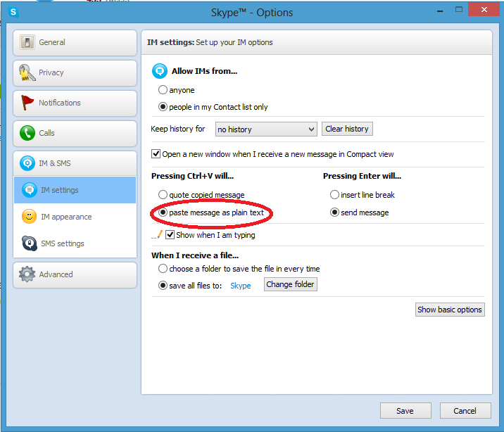The width and height of the screenshot is (504, 432).
Task: Select the SMS settings sub-item
Action: 75,243
